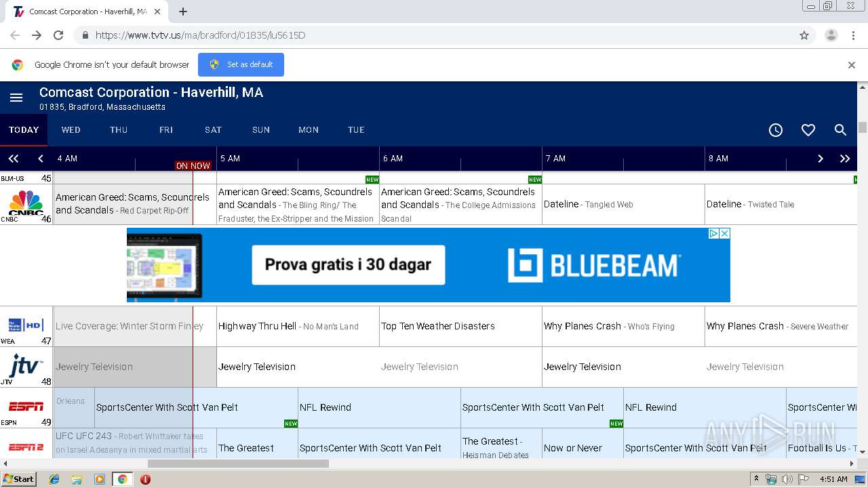This screenshot has width=868, height=488.
Task: Open the channel search magnifier
Action: (x=840, y=130)
